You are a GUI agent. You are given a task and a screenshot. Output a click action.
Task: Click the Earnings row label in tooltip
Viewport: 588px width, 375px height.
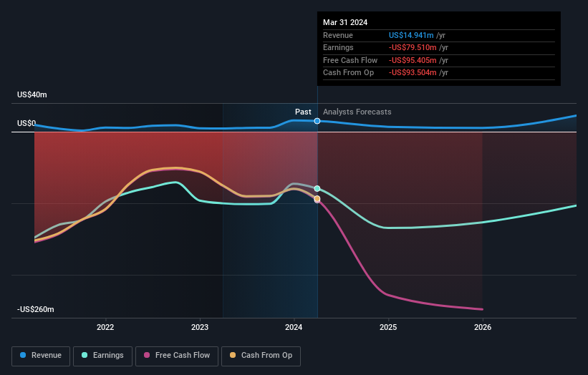338,47
